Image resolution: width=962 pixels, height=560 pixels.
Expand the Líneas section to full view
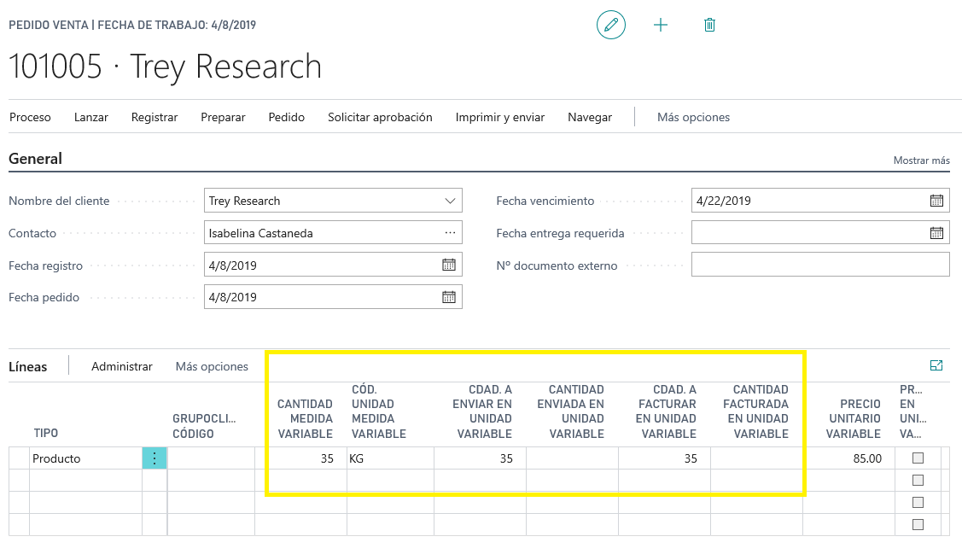click(936, 365)
